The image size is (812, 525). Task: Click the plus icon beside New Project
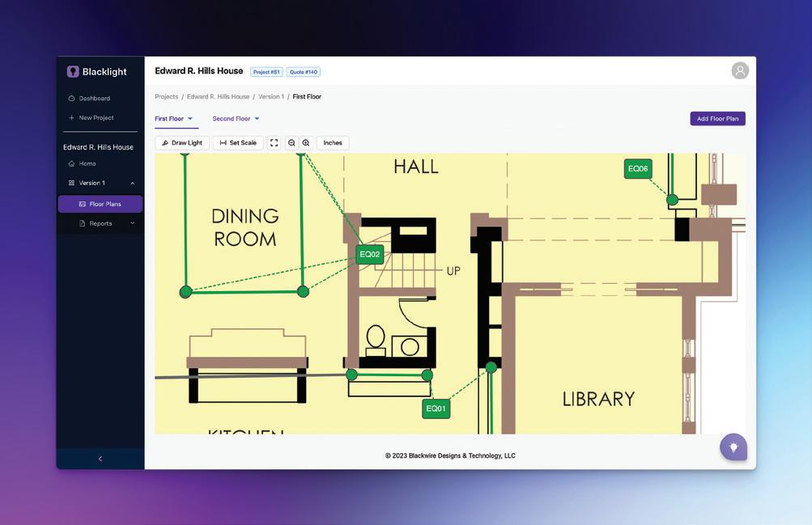coord(71,118)
